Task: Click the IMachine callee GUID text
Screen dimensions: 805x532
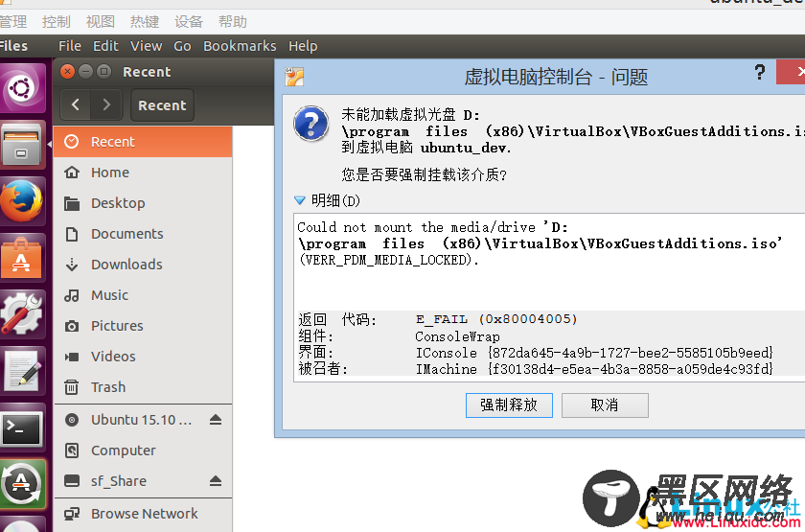Action: [594, 369]
